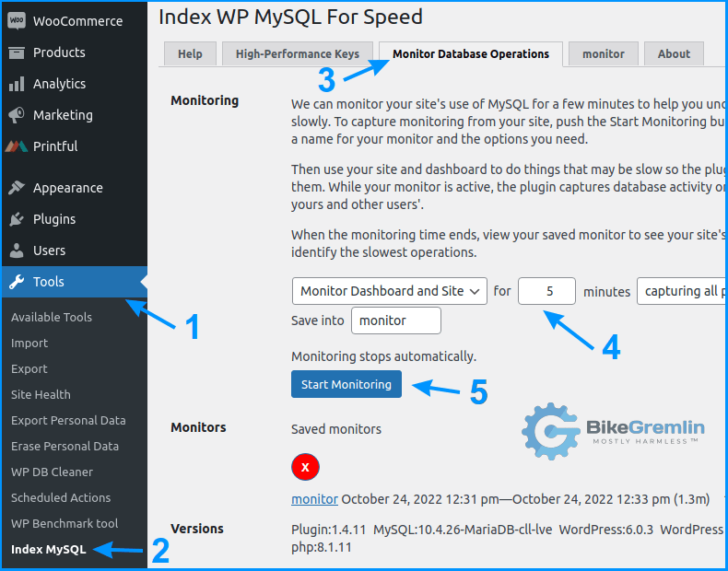Click the php:8.1.11 version text
The image size is (728, 571).
322,547
